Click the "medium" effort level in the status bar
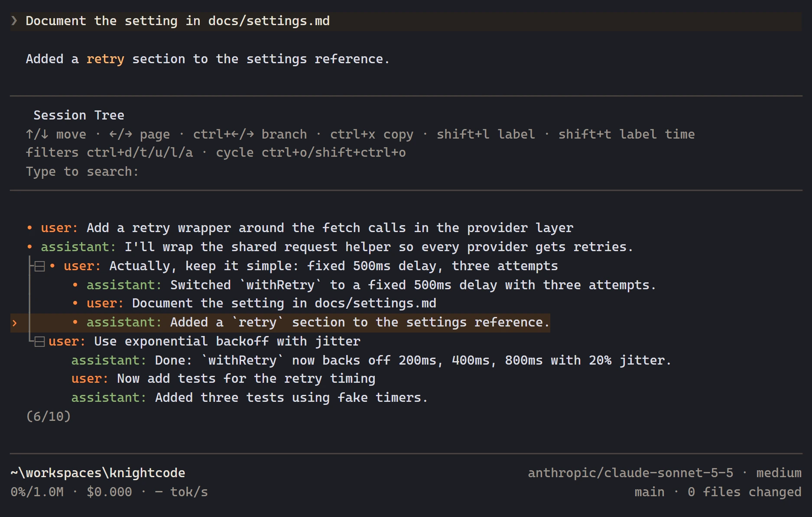812x517 pixels. click(779, 473)
